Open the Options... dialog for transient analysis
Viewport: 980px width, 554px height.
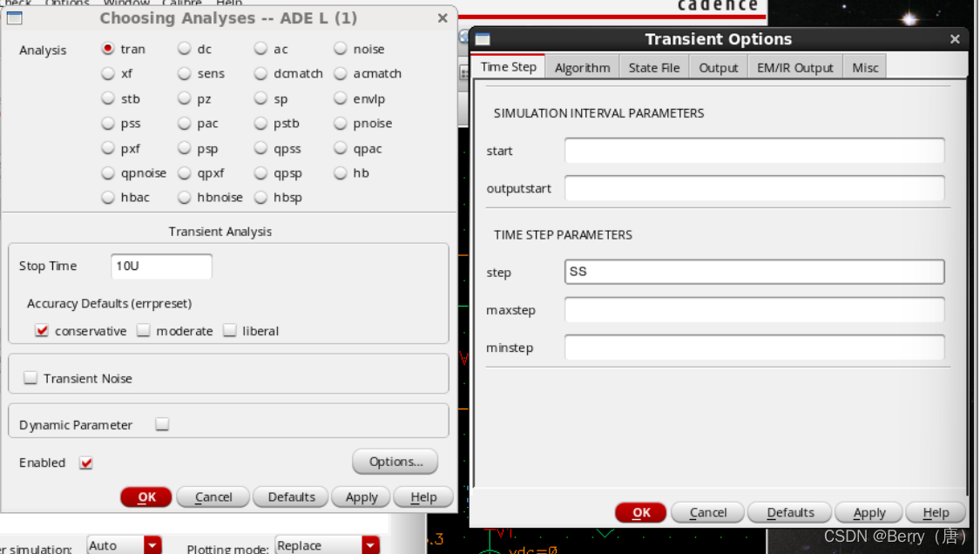(395, 462)
